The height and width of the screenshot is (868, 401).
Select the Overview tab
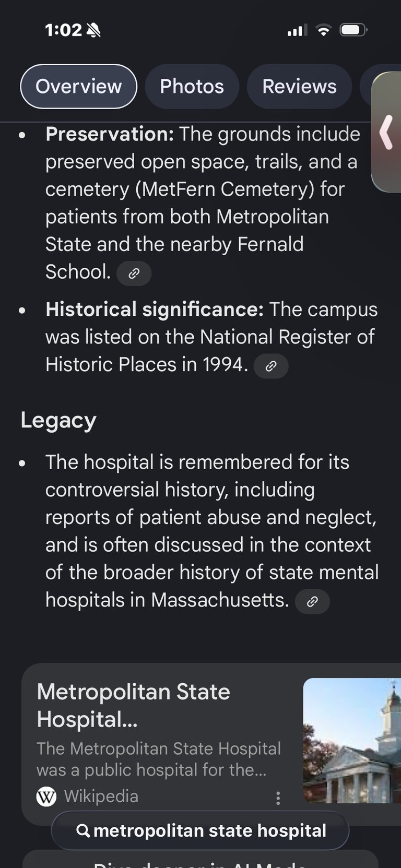pos(78,87)
